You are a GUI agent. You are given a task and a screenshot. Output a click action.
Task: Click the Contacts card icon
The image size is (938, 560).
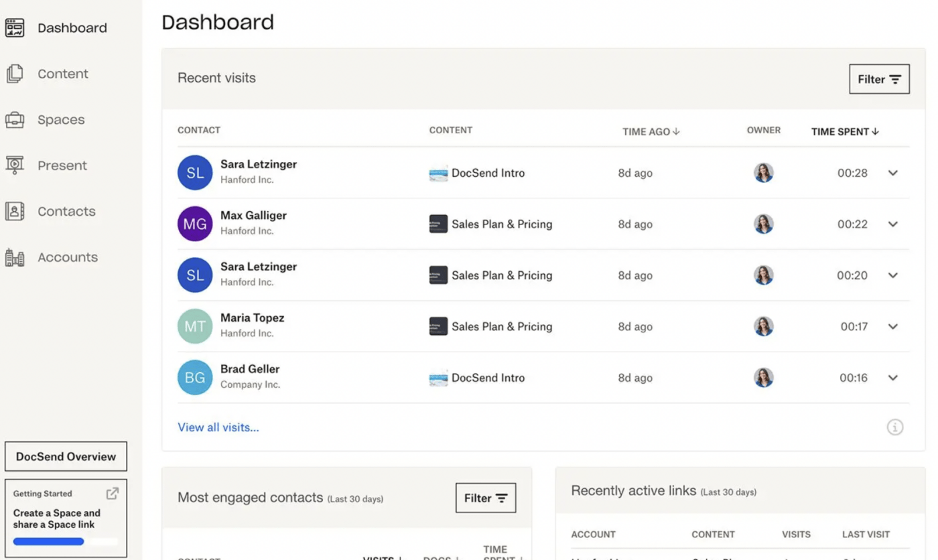click(x=15, y=212)
